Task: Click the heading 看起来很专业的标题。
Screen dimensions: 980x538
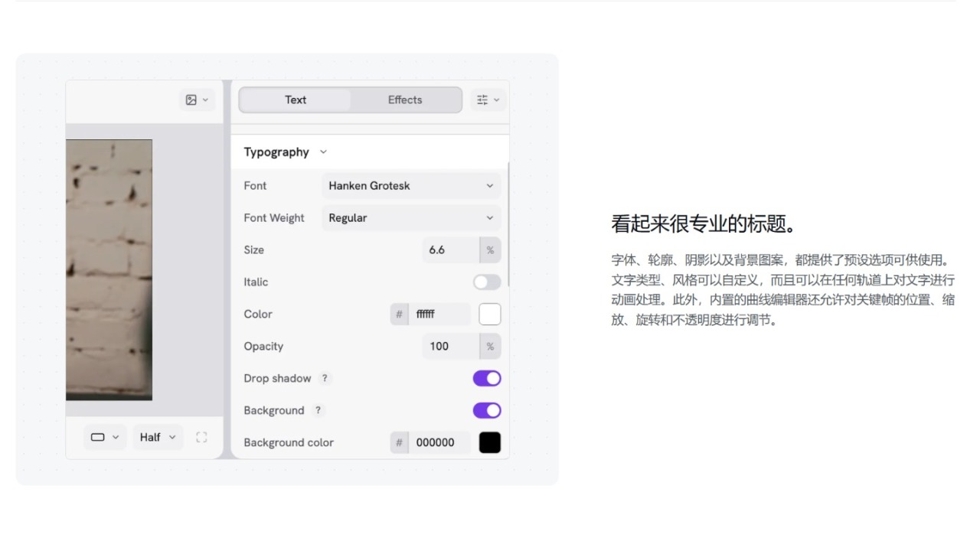Action: (x=705, y=223)
